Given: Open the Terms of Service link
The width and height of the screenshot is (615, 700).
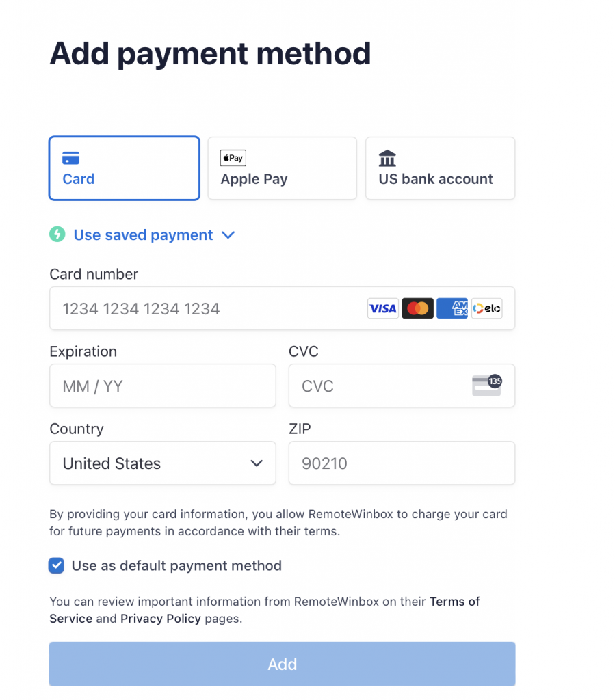Looking at the screenshot, I should (454, 602).
